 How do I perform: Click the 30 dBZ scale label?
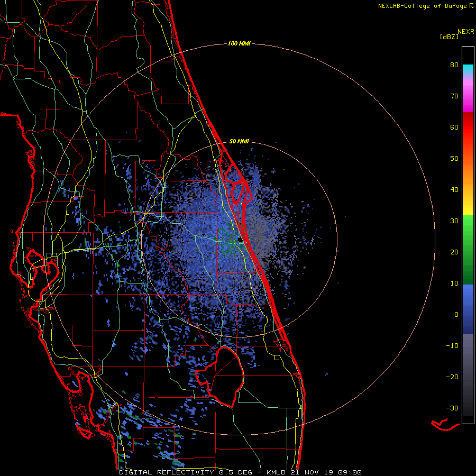pos(454,221)
